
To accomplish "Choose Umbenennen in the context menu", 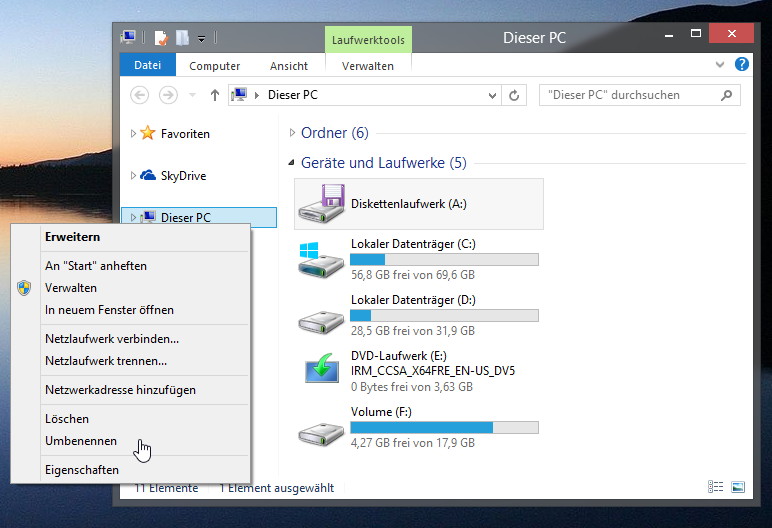I will (130, 441).
